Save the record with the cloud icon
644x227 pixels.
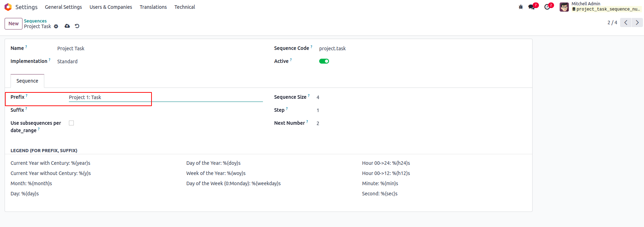pyautogui.click(x=67, y=26)
